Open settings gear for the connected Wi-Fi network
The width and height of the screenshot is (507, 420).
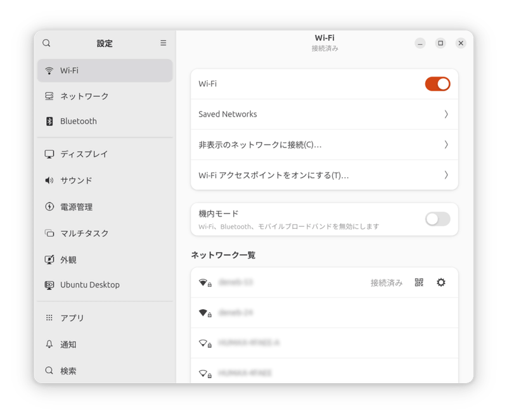(x=441, y=283)
